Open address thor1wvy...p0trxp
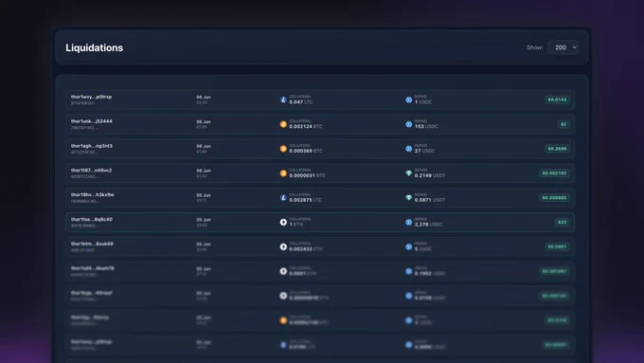Viewport: 644px width, 363px height. tap(91, 97)
